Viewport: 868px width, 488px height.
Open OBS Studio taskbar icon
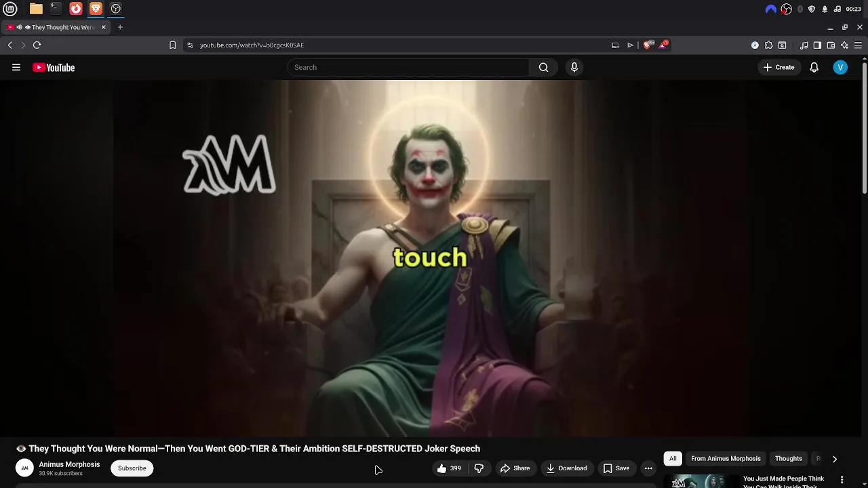(116, 9)
